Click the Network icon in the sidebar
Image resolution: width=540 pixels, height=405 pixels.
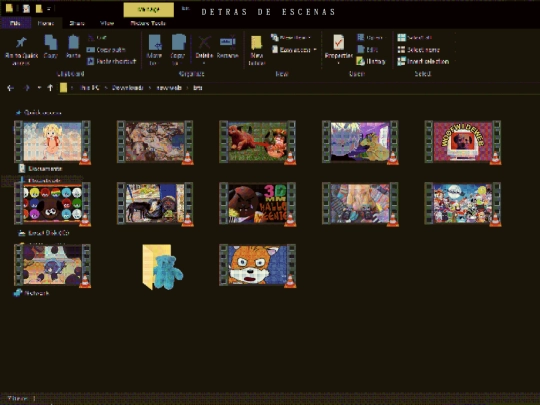[18, 293]
